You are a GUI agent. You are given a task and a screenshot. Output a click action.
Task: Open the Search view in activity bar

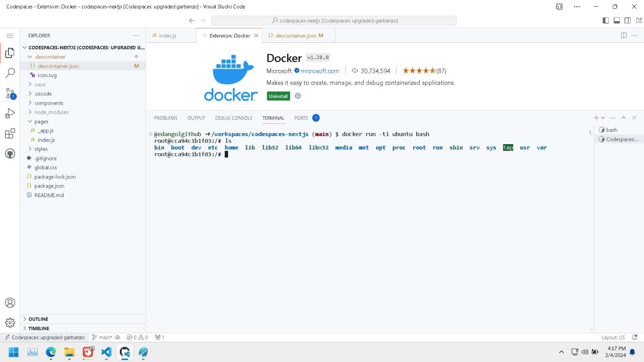click(10, 73)
